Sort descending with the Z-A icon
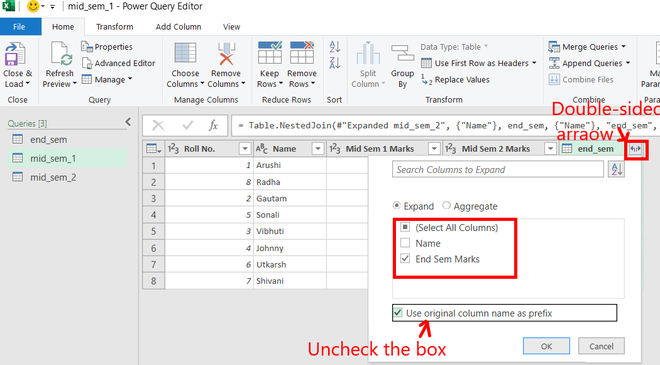660x365 pixels. [x=335, y=63]
